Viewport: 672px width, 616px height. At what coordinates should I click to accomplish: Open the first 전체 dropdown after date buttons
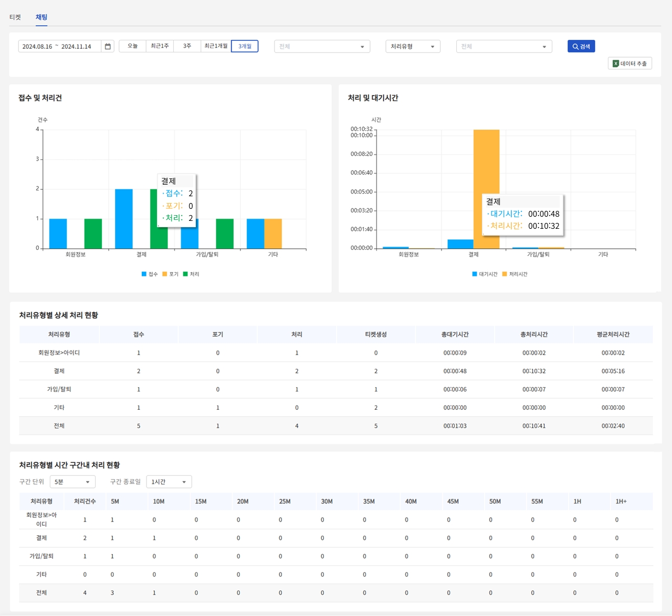pos(322,47)
